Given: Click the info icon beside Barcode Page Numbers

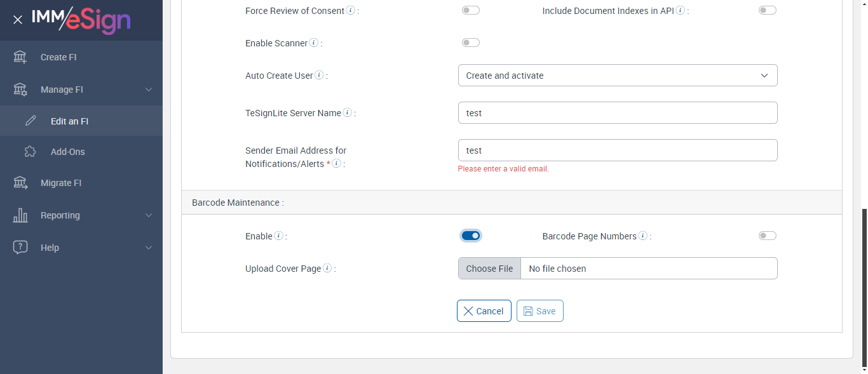Looking at the screenshot, I should tap(643, 236).
